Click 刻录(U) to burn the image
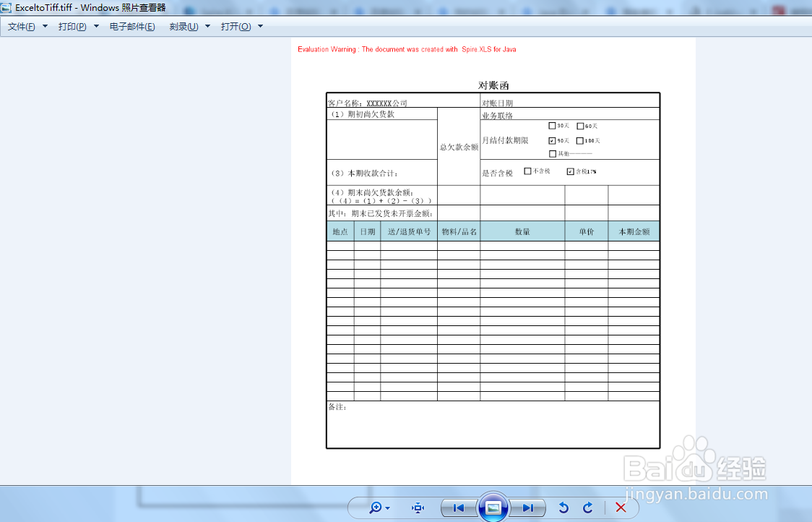Image resolution: width=812 pixels, height=522 pixels. (184, 25)
